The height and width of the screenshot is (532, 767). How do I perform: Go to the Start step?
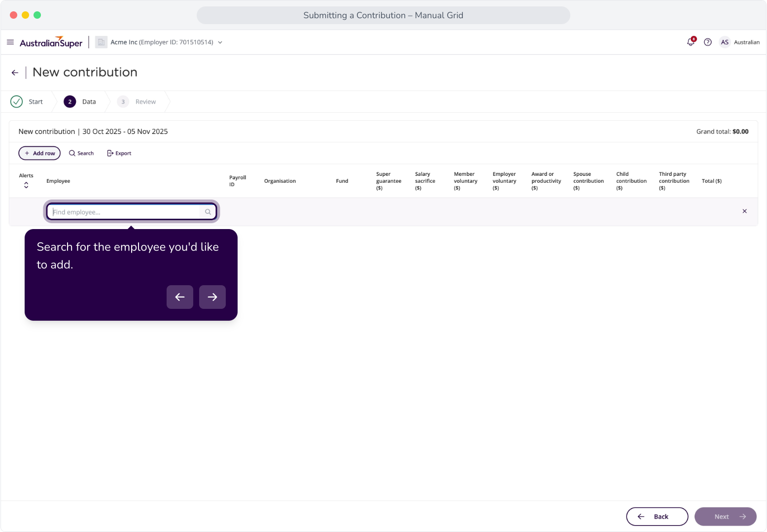click(27, 101)
